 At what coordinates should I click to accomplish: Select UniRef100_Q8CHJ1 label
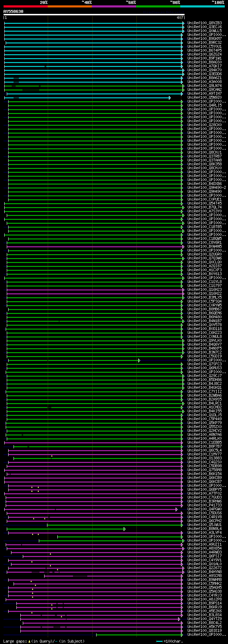point(204,153)
